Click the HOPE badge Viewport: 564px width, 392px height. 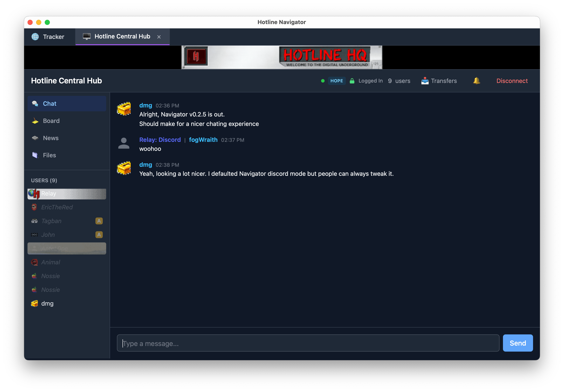[x=337, y=81]
